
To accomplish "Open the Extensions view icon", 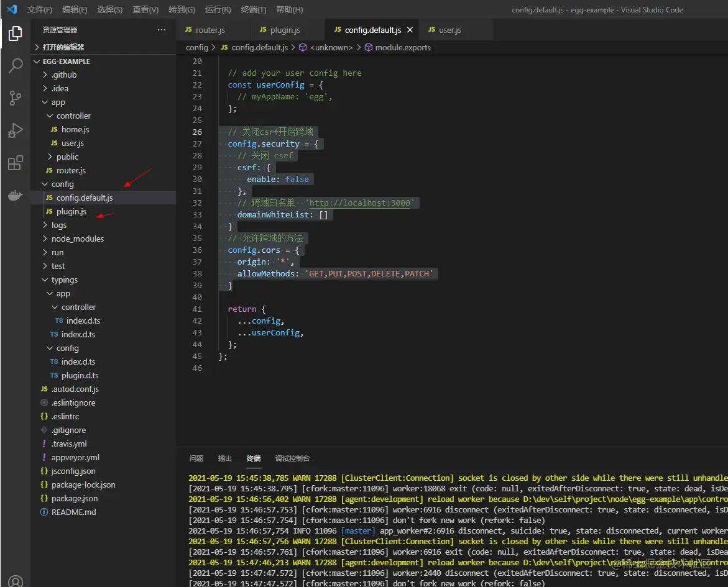I will 16,163.
